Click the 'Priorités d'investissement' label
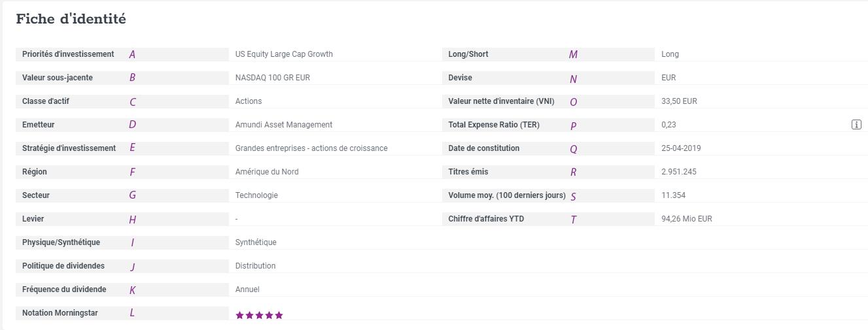 [68, 54]
